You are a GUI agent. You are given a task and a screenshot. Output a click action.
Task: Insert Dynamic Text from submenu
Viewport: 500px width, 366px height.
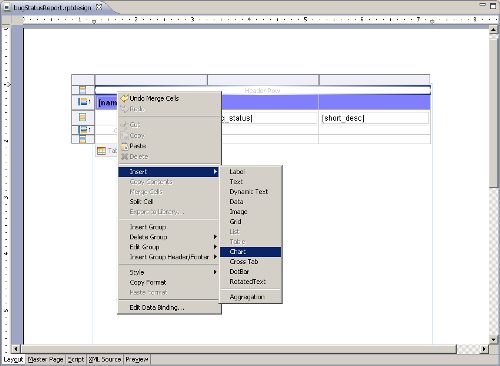(250, 192)
